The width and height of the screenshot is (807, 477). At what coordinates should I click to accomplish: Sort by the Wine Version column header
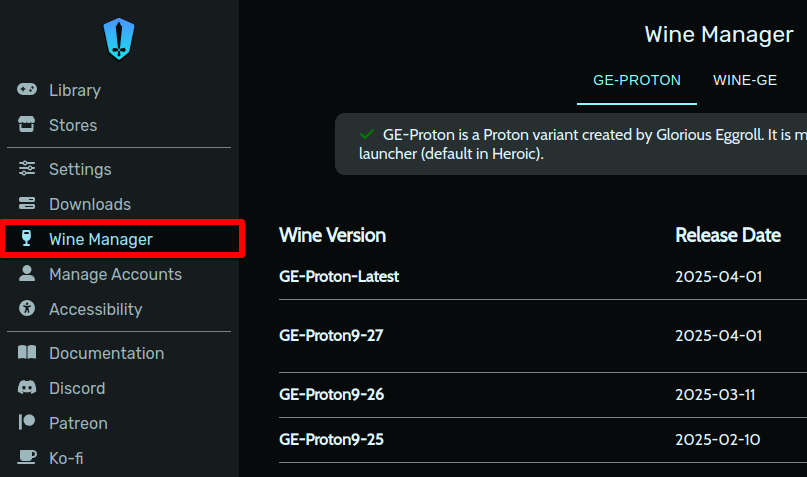coord(332,236)
